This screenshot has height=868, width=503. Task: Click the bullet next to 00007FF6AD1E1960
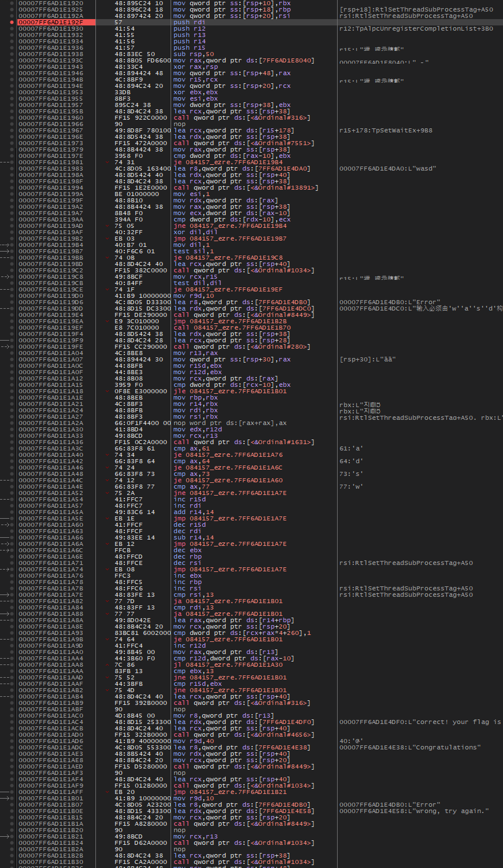point(12,118)
